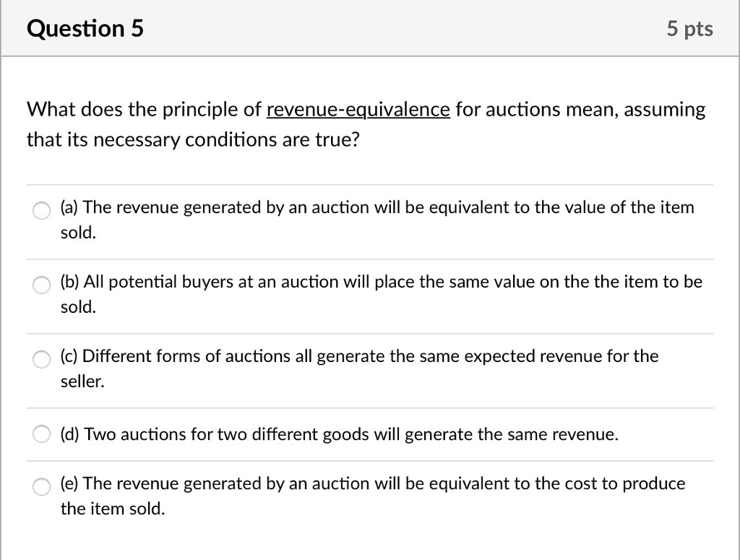Click 'the item sold.' under option (e)
Screen dimensions: 740x560
coord(112,509)
